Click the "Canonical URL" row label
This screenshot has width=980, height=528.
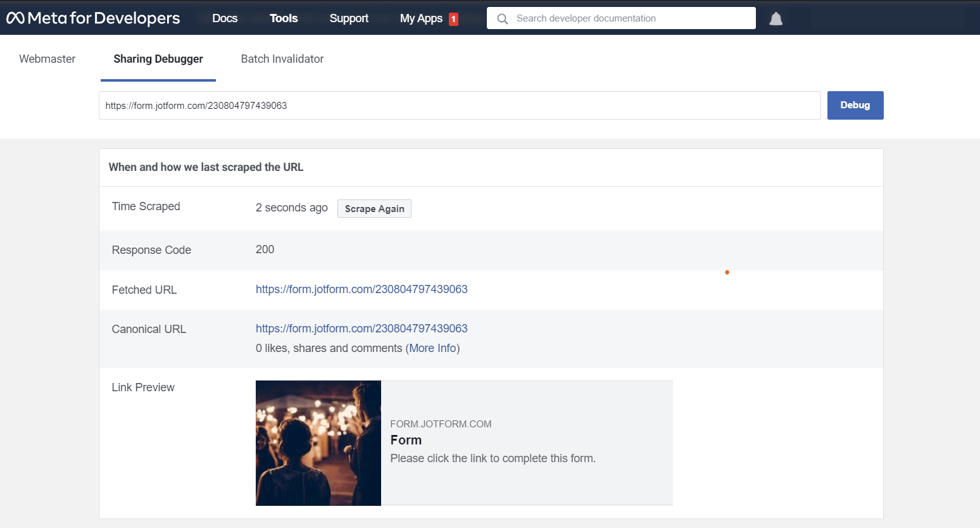pos(149,329)
